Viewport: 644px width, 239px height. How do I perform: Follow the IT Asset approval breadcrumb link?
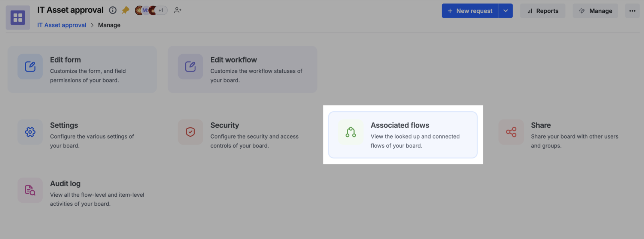click(x=62, y=25)
